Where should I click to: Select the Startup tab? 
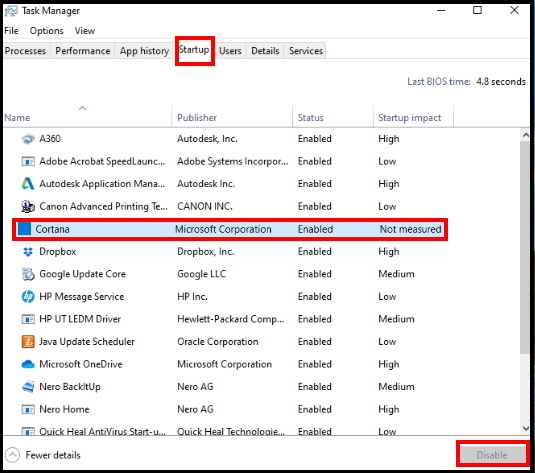click(194, 50)
